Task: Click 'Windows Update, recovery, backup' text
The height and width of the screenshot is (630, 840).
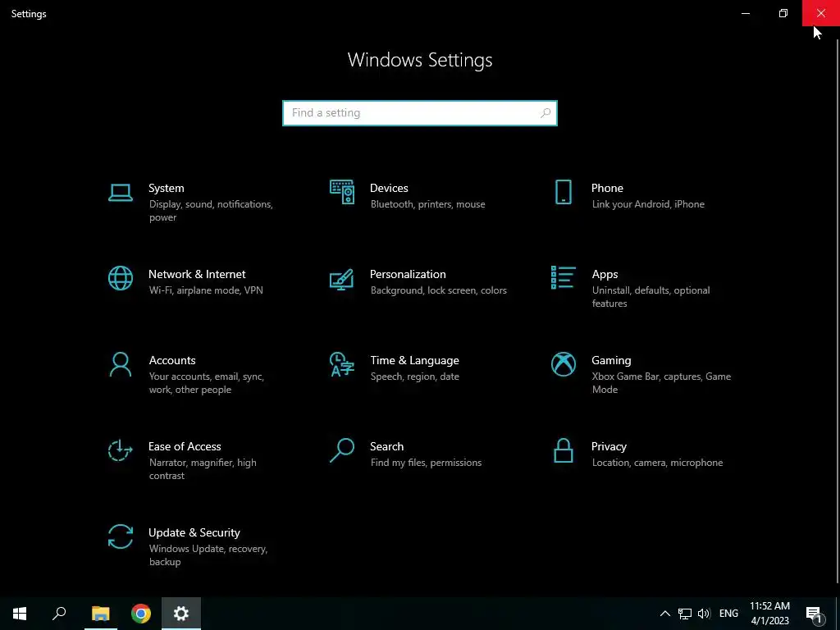Action: 208,555
